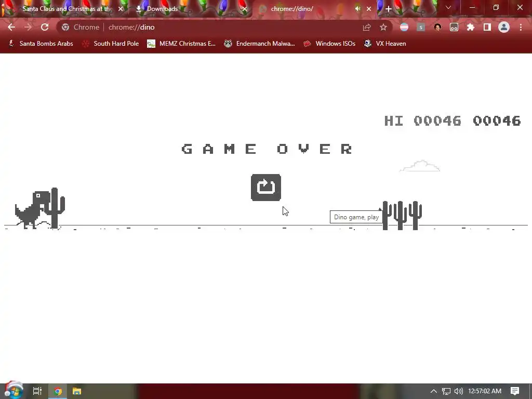The image size is (532, 399).
Task: Click the forward navigation arrow
Action: point(28,27)
